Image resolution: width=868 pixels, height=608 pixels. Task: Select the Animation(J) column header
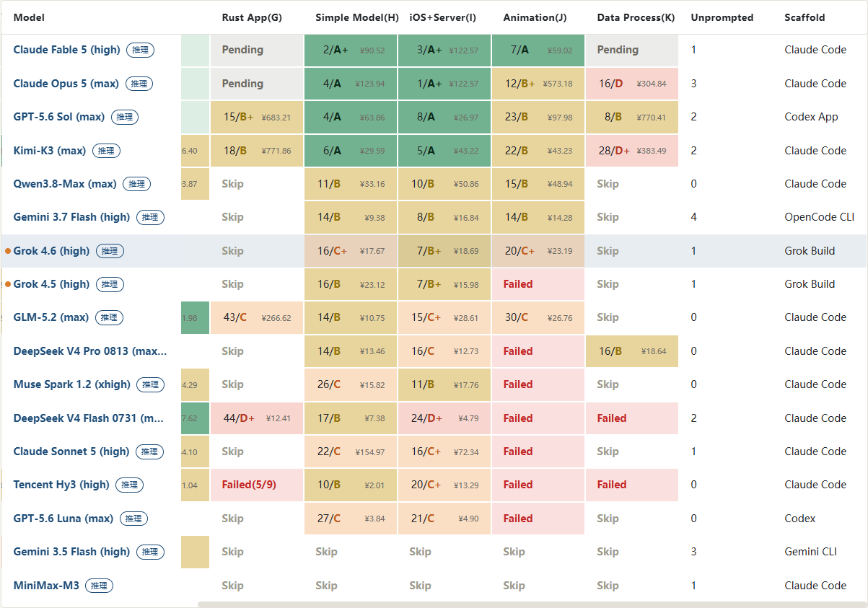pyautogui.click(x=535, y=17)
